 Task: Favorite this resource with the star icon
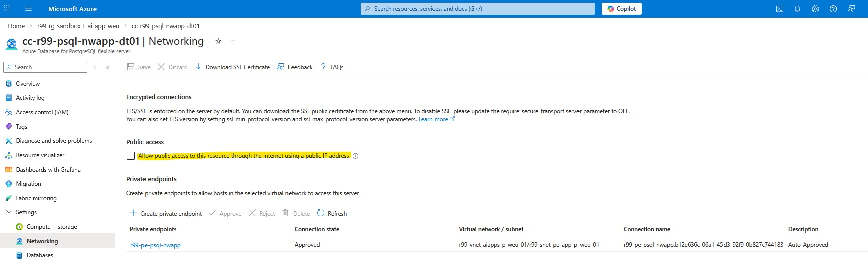[x=218, y=41]
